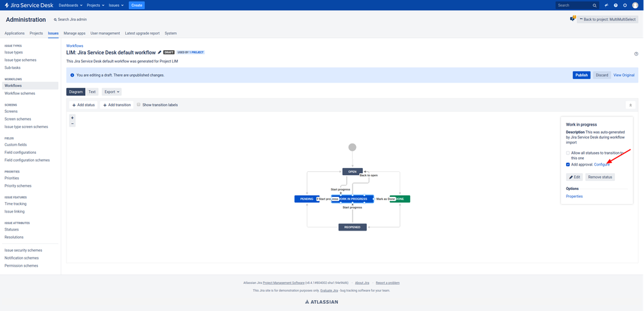Open the Projects dropdown in the top bar
644x311 pixels.
pos(96,5)
